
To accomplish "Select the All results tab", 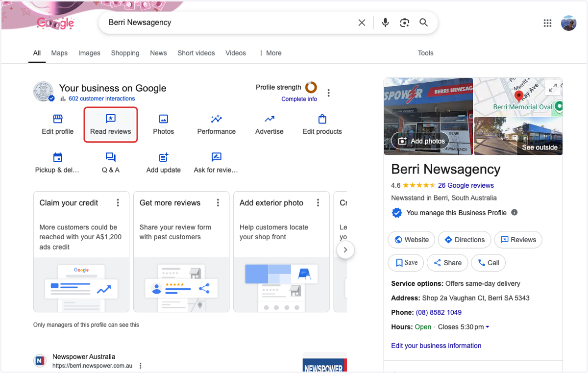I will pyautogui.click(x=37, y=53).
